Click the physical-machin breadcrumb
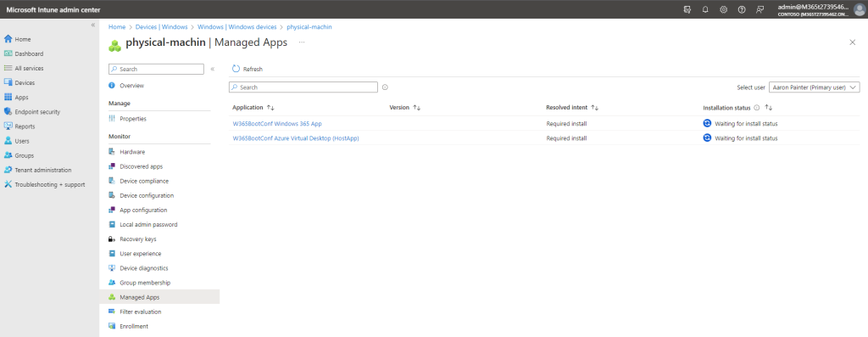Screen dimensions: 868x337 [309, 26]
